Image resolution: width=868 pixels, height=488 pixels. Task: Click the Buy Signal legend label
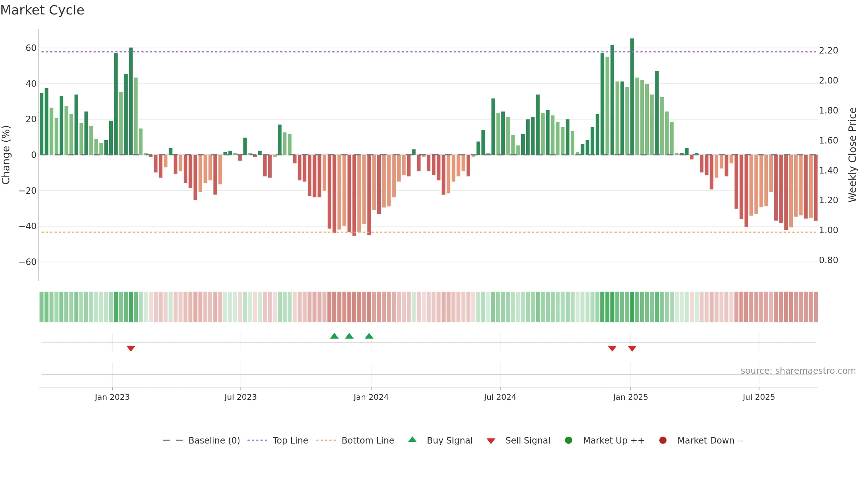[x=450, y=440]
